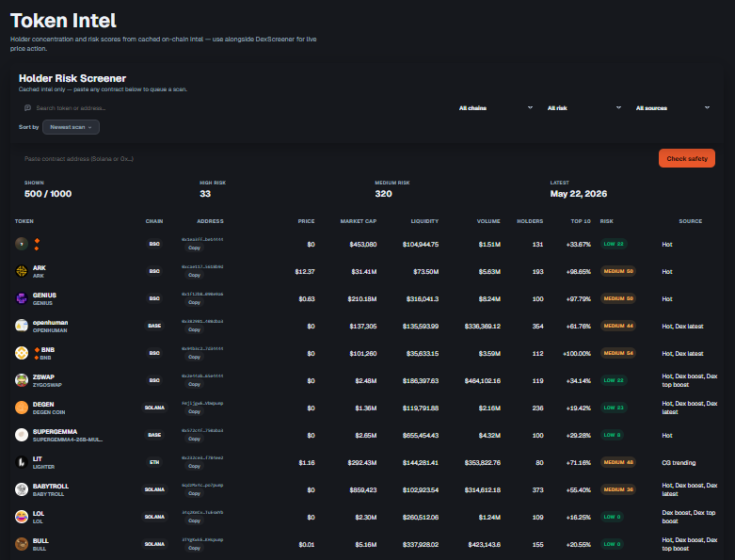Click the LOW 23 risk badge for DEGEN
The height and width of the screenshot is (560, 735).
point(614,408)
